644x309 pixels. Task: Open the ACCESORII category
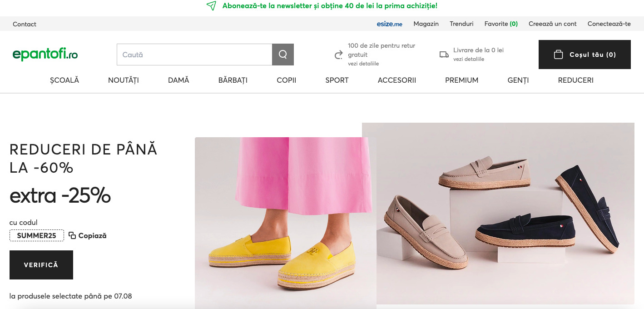point(397,80)
